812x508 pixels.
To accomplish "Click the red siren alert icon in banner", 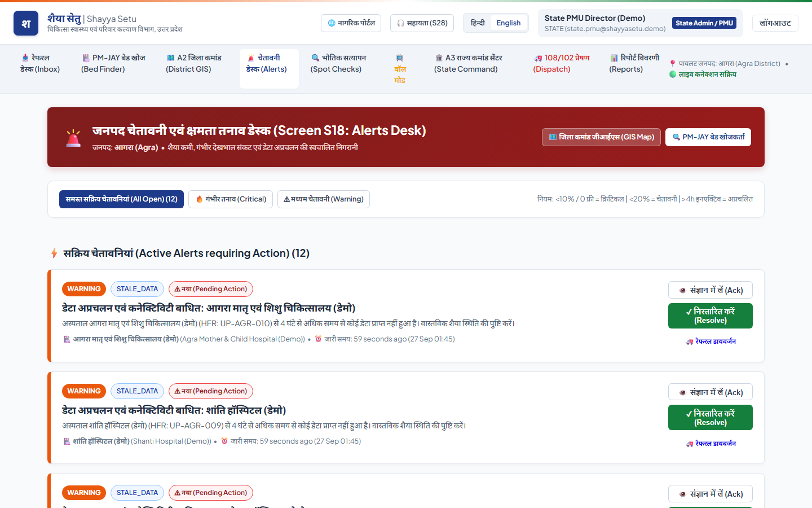I will 73,138.
